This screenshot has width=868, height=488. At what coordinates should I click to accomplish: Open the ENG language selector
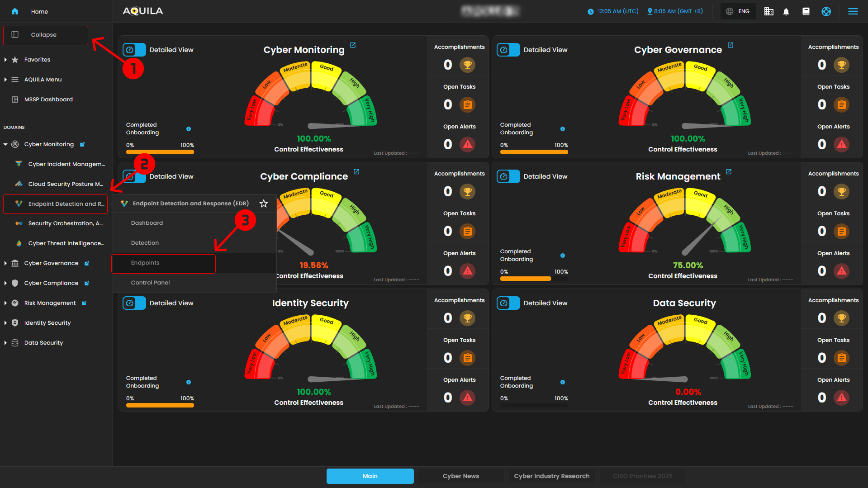point(738,11)
